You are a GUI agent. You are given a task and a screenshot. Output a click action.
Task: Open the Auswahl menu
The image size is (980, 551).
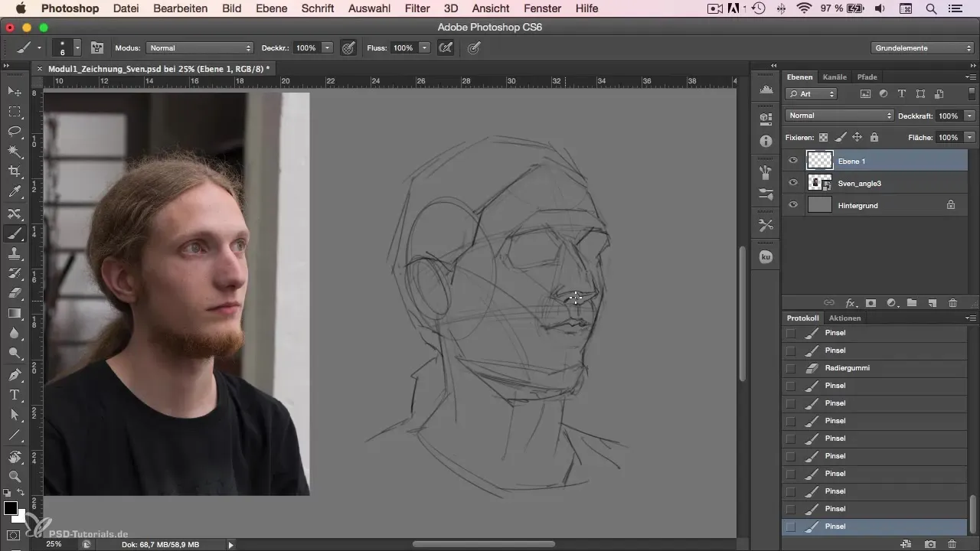coord(367,8)
